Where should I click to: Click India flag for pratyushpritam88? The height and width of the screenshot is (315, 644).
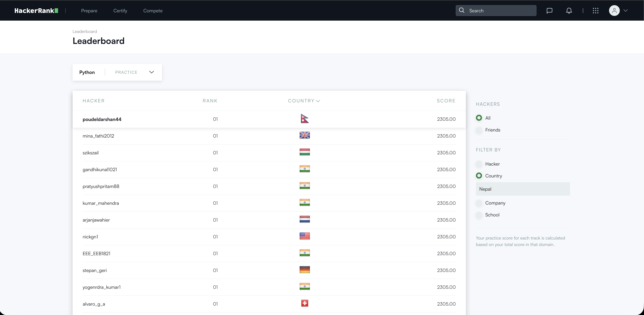pos(305,186)
